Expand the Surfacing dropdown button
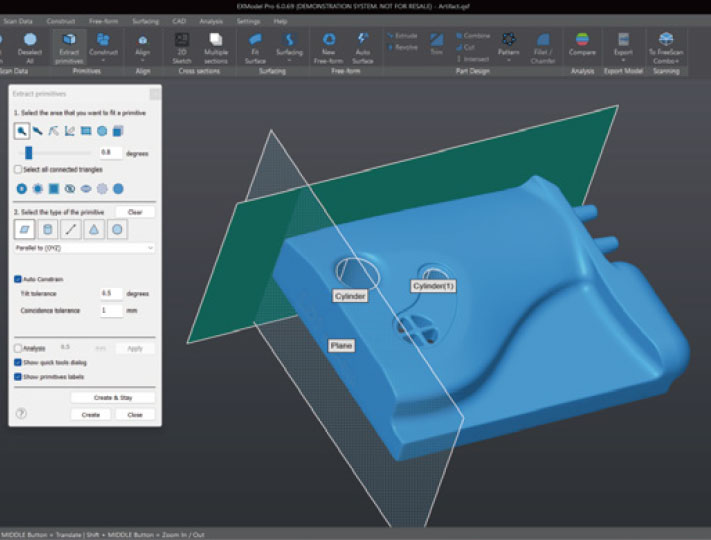Image resolution: width=711 pixels, height=540 pixels. 289,60
